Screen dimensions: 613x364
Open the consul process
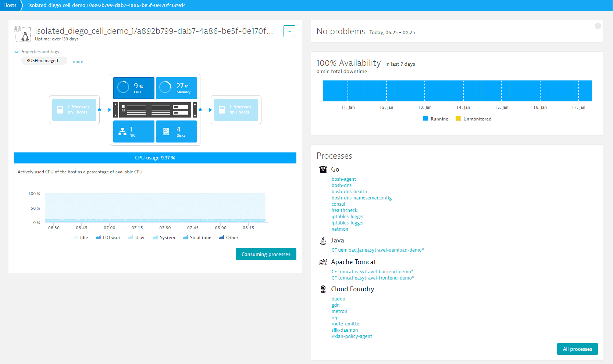pyautogui.click(x=338, y=204)
